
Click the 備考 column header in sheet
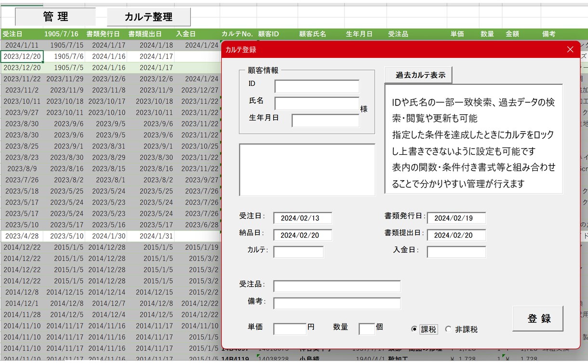pyautogui.click(x=564, y=34)
